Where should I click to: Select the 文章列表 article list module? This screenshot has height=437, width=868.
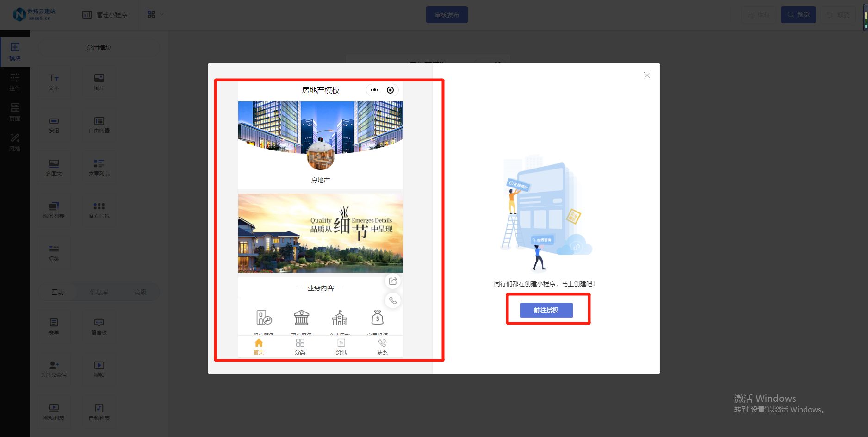(99, 167)
